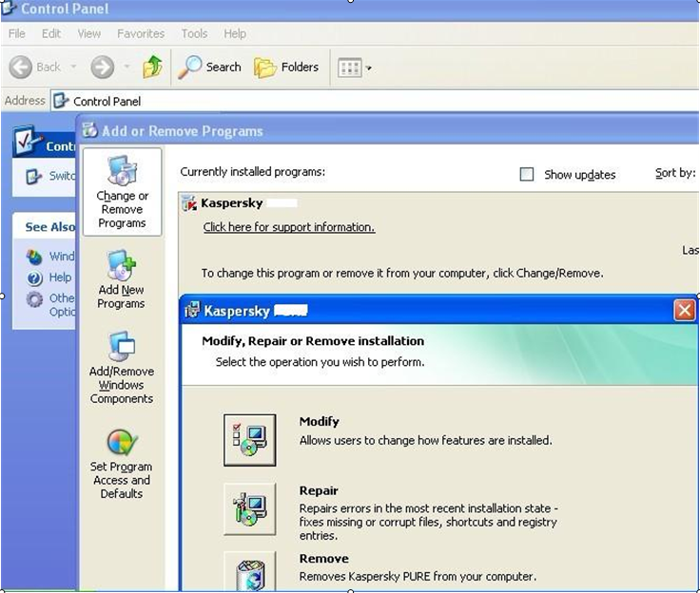The width and height of the screenshot is (700, 593).
Task: Select Set Program Access and Defaults
Action: (x=122, y=464)
